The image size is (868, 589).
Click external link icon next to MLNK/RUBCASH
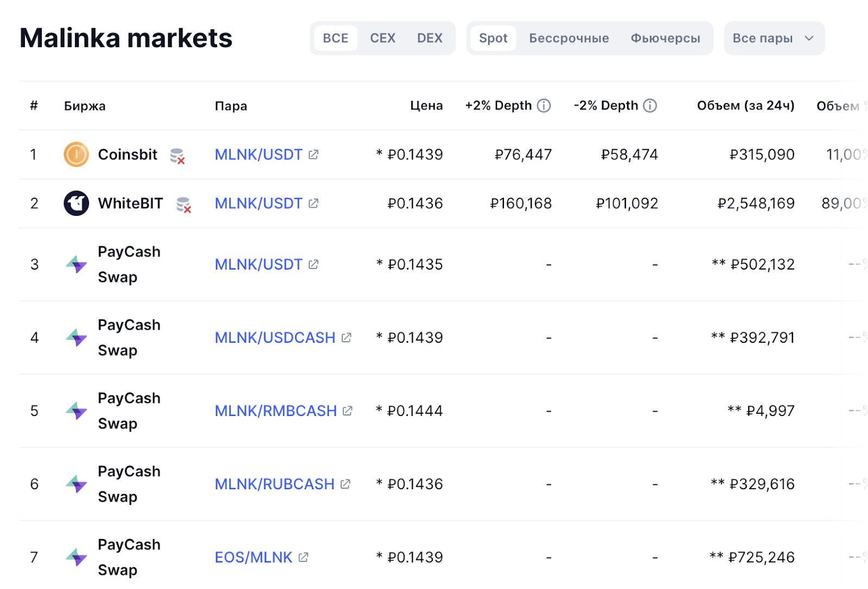point(346,484)
